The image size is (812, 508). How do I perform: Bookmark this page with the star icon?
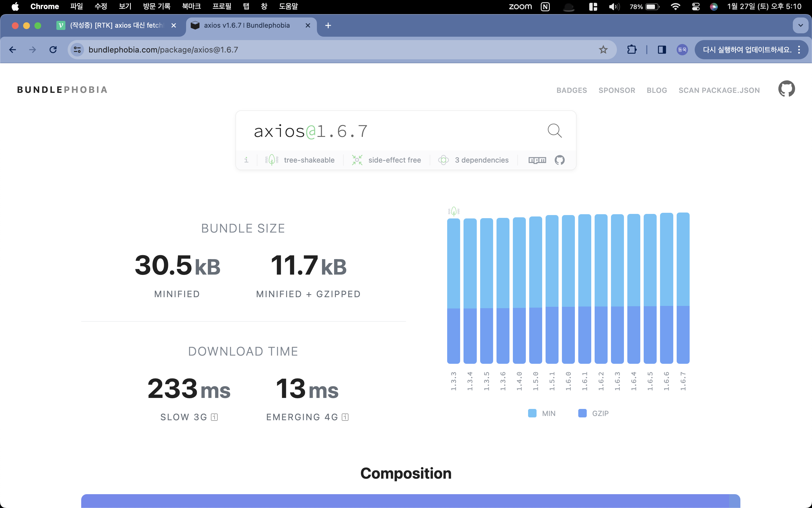(603, 50)
